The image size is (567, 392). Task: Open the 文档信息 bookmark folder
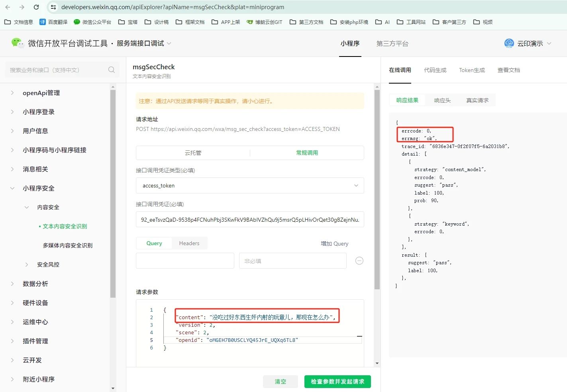tap(19, 22)
